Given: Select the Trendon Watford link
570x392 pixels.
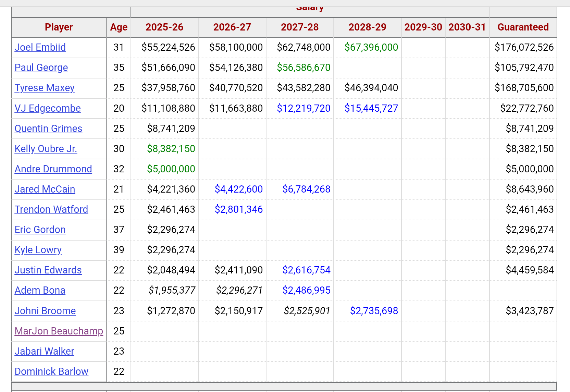Looking at the screenshot, I should pos(51,209).
